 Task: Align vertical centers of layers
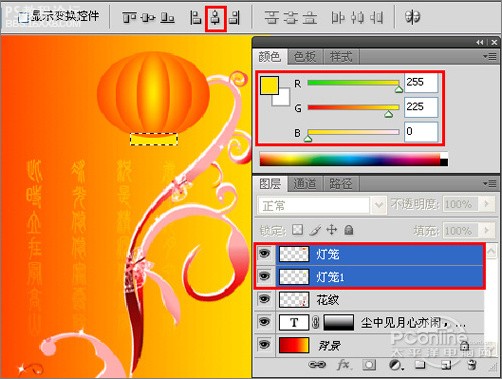[x=148, y=17]
